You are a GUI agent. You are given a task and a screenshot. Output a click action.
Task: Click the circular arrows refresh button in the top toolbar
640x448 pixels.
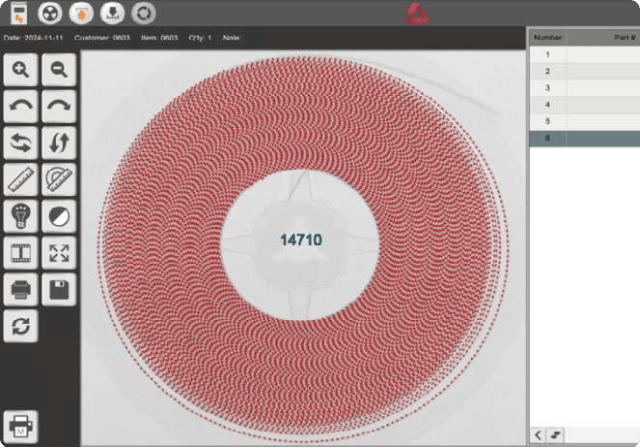click(143, 13)
